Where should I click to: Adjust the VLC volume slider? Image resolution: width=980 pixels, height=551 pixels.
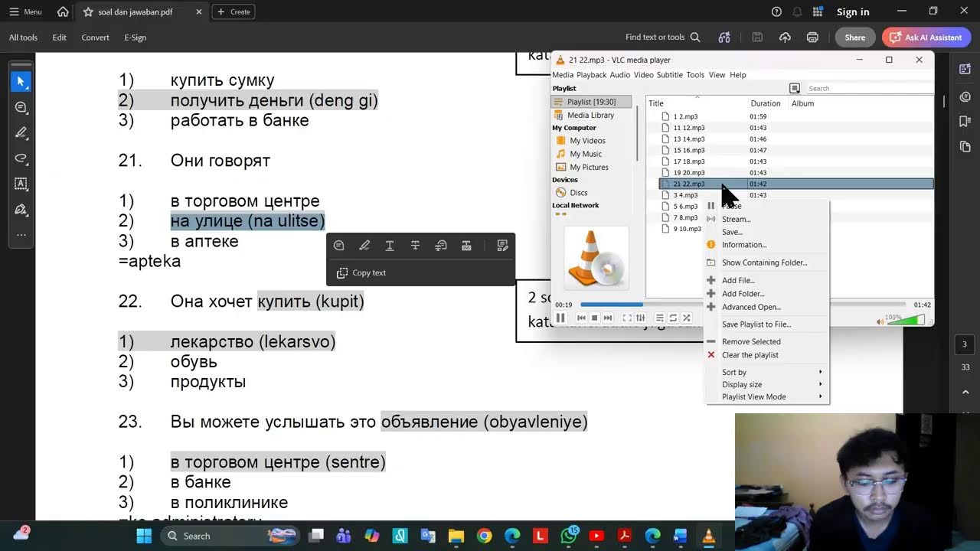[905, 321]
